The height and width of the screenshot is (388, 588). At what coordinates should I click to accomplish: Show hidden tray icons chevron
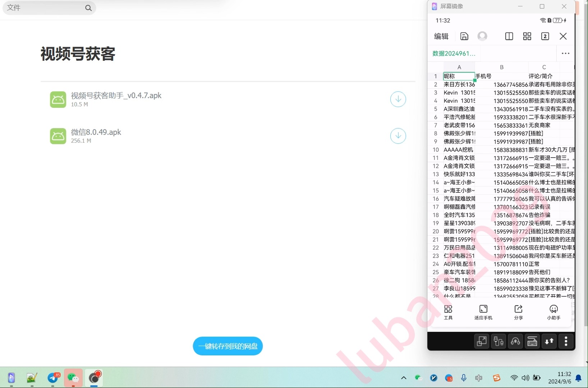tap(404, 378)
